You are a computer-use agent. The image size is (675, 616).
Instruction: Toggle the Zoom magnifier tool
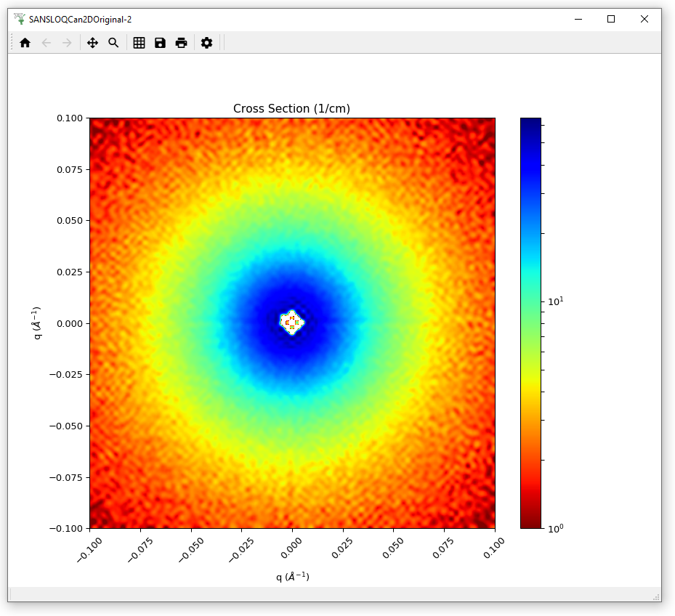(x=113, y=43)
